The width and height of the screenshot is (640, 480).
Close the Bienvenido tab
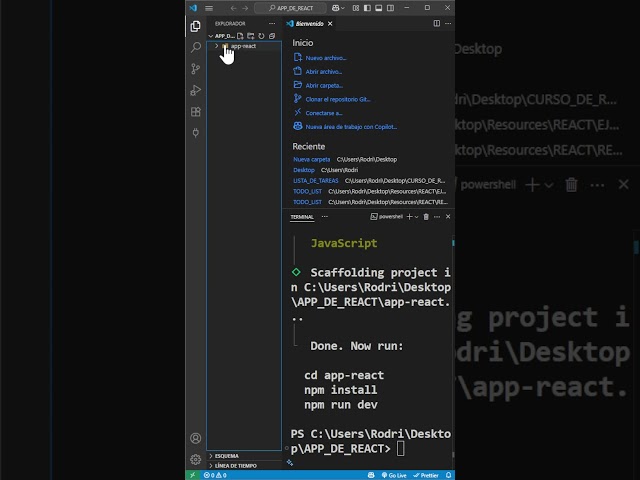click(x=330, y=24)
